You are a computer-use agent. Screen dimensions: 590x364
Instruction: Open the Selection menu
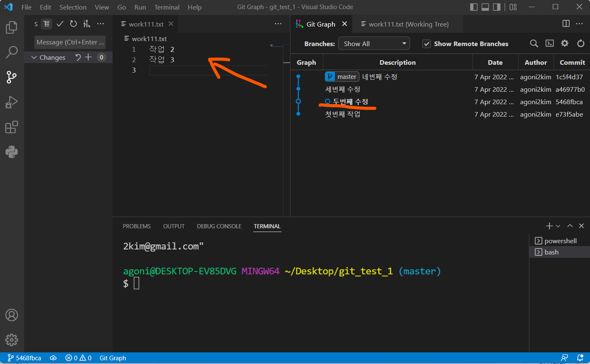(73, 7)
